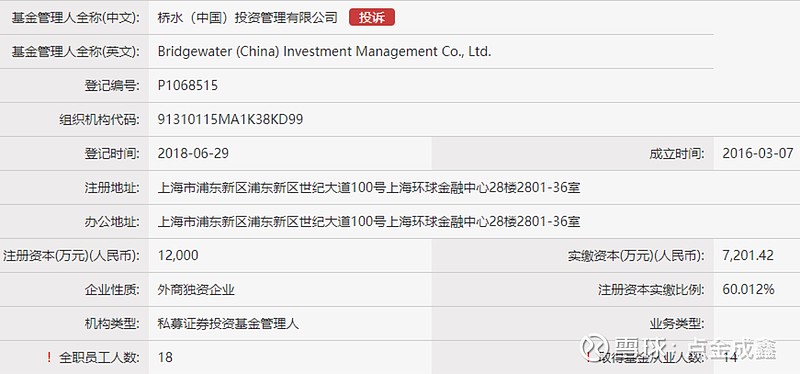Image resolution: width=800 pixels, height=374 pixels.
Task: Click the registered capital value 12,000
Action: (178, 255)
